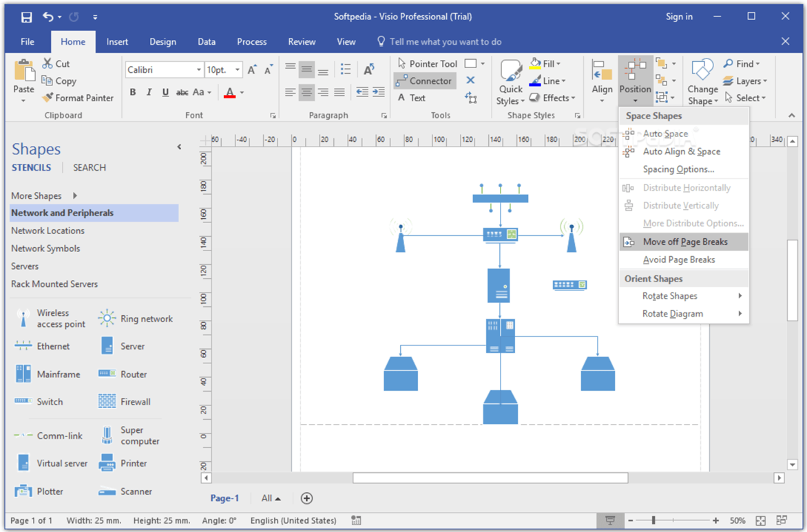Viewport: 807px width, 532px height.
Task: Click Sign in link
Action: pos(679,17)
